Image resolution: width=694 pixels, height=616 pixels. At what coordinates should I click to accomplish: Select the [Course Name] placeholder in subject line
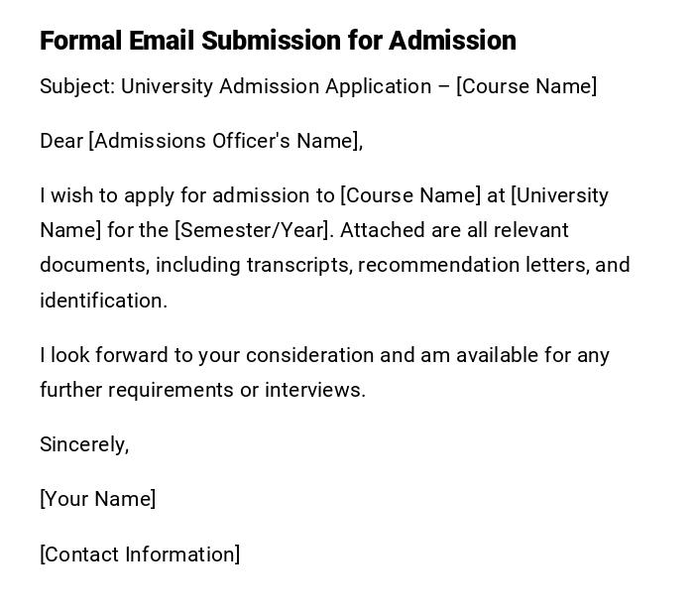[526, 86]
